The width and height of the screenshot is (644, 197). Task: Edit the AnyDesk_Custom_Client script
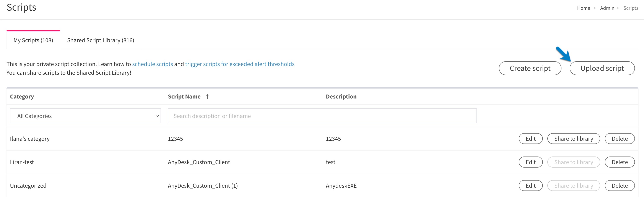[x=530, y=162]
